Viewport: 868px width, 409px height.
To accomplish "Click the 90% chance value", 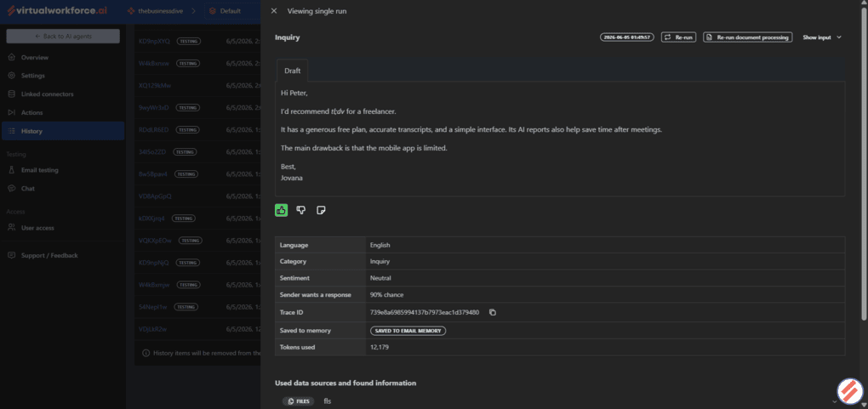I will [386, 294].
